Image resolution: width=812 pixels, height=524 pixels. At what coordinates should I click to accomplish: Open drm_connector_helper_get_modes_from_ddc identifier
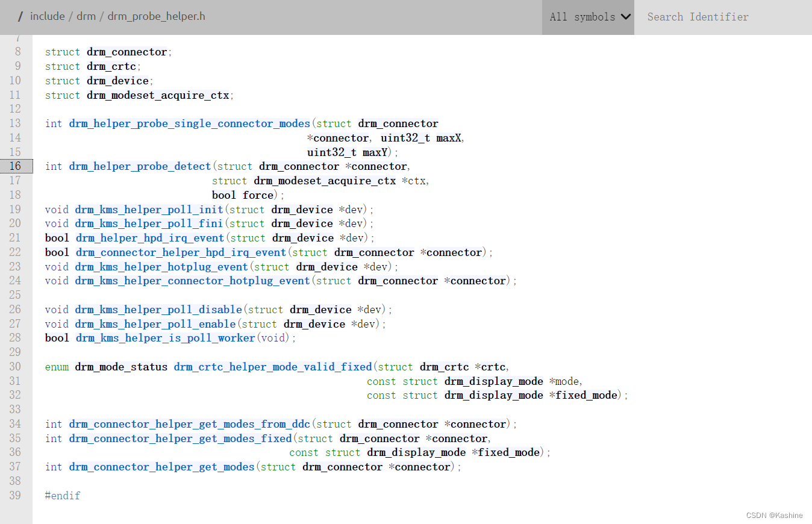[189, 424]
